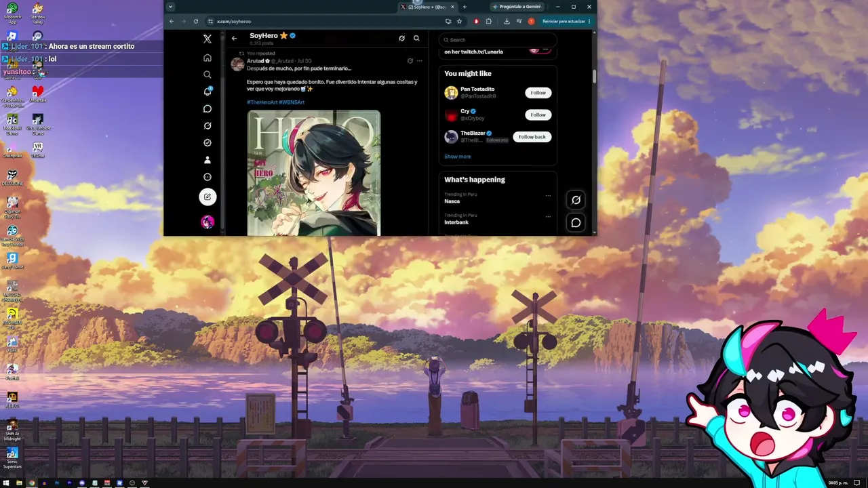The width and height of the screenshot is (868, 488).
Task: Open Premiere Pro from the taskbar
Action: coord(69,483)
